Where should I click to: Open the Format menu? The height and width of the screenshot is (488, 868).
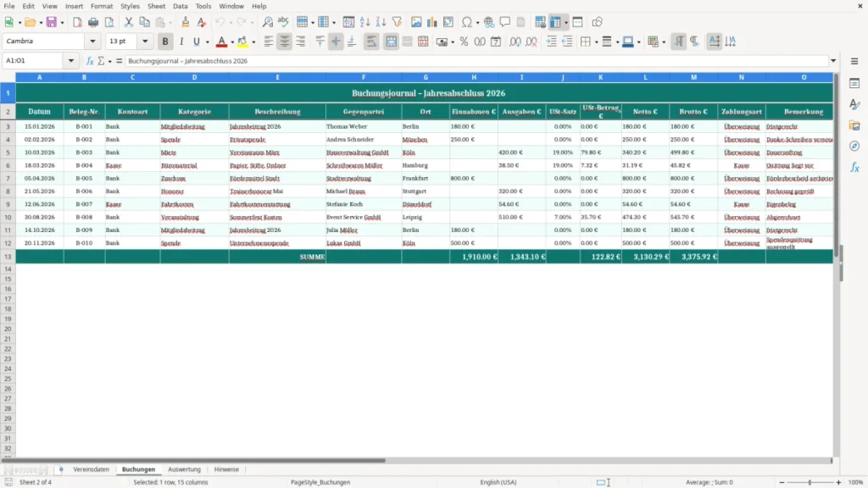pyautogui.click(x=102, y=6)
